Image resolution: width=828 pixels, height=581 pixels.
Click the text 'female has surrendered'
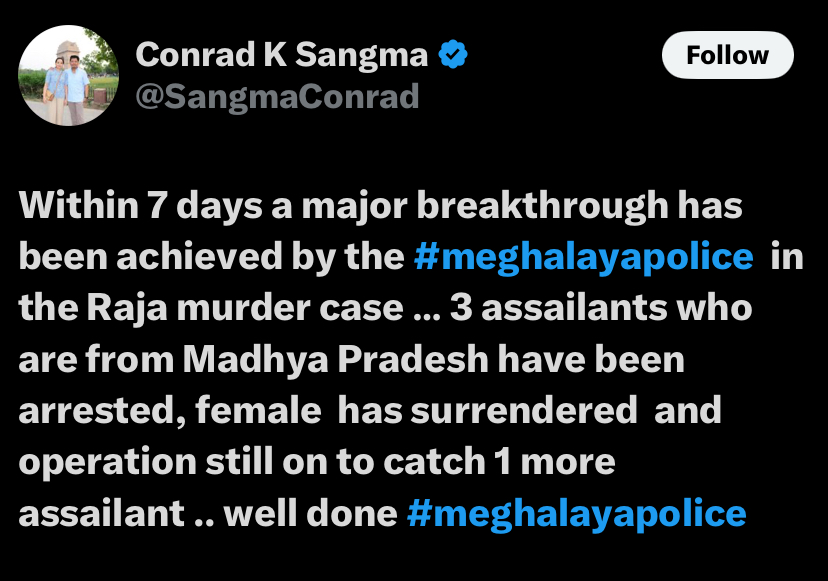click(x=416, y=410)
